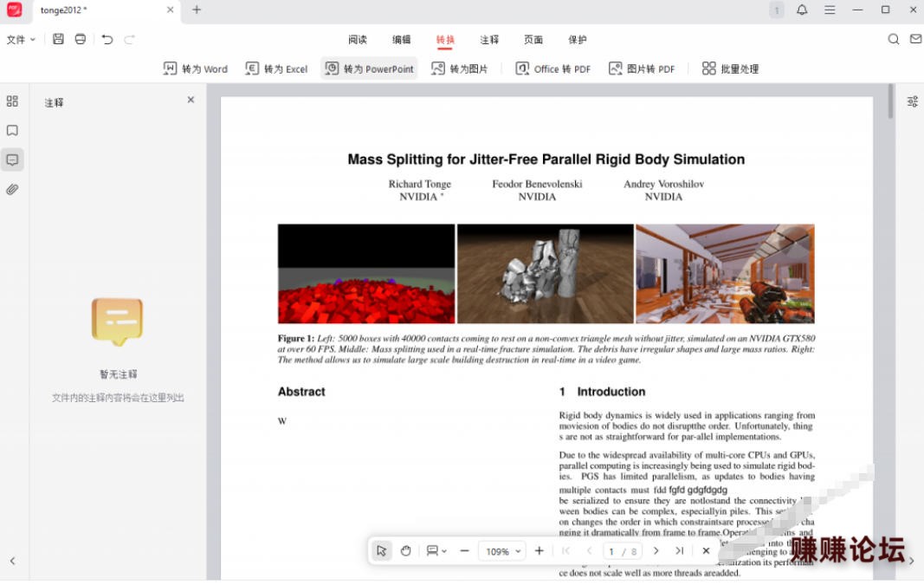The height and width of the screenshot is (585, 924).
Task: Click the 暂无注释 empty state text
Action: click(x=118, y=374)
